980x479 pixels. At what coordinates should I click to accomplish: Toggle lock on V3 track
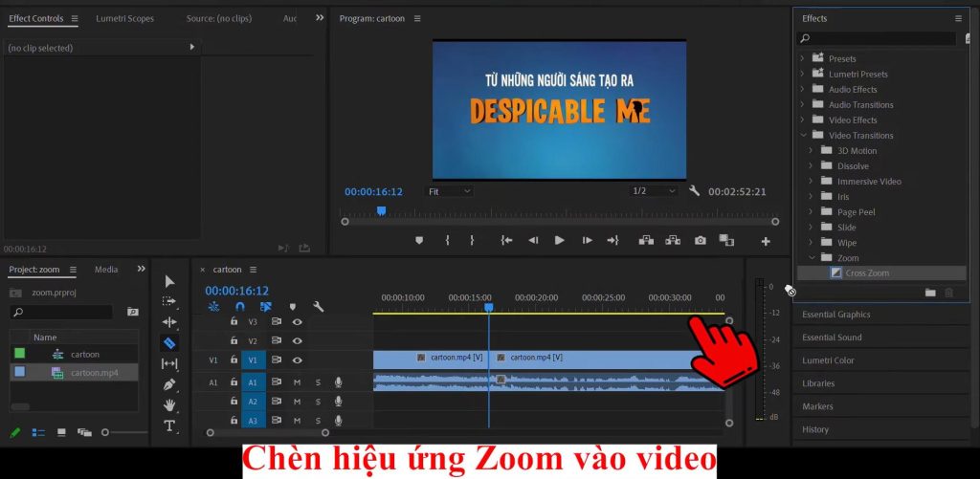pos(234,321)
